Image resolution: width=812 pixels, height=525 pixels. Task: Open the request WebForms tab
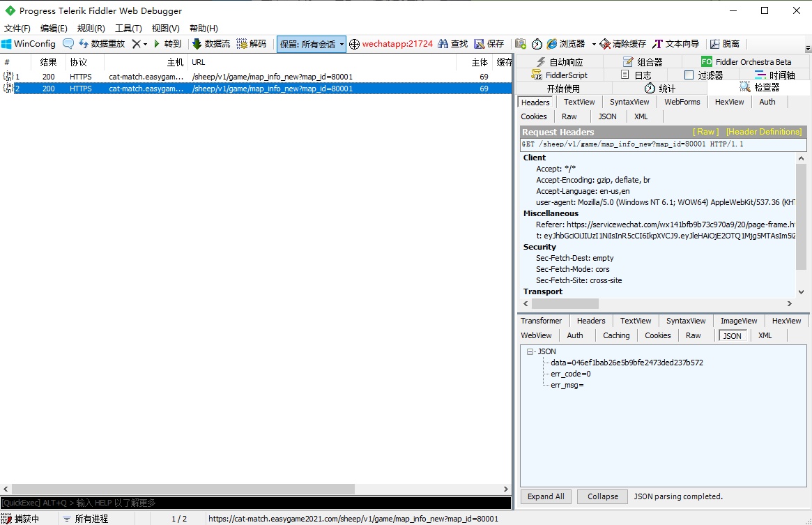(x=682, y=102)
